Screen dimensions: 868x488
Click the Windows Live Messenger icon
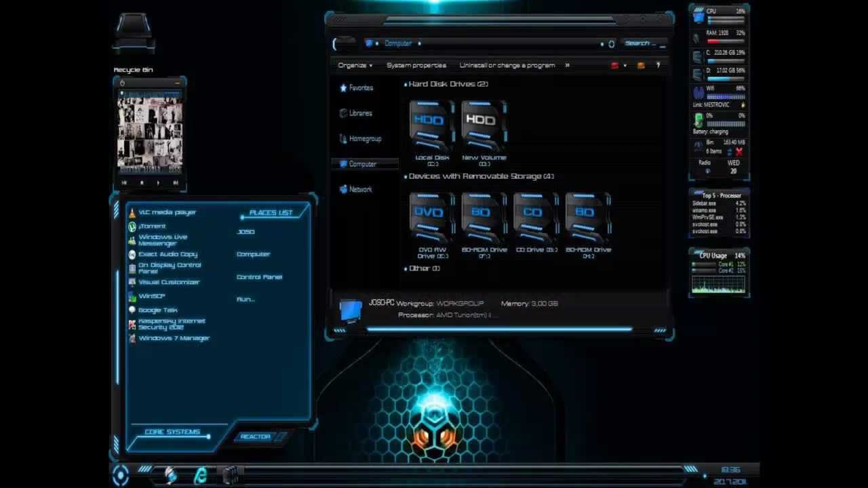pyautogui.click(x=132, y=240)
